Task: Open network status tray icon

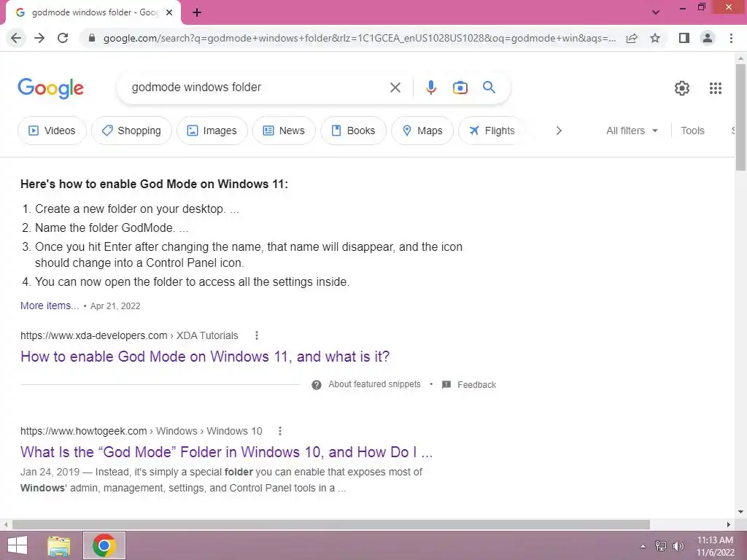Action: coord(661,546)
